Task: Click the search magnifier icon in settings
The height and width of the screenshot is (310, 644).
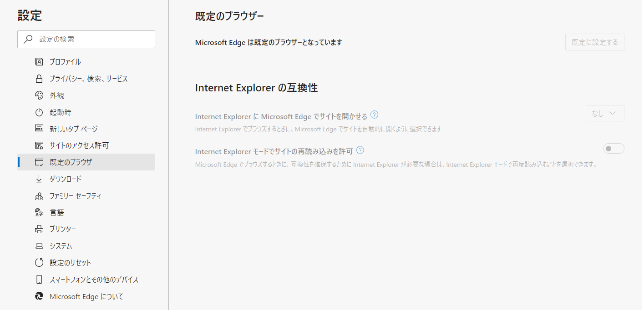Action: point(28,39)
